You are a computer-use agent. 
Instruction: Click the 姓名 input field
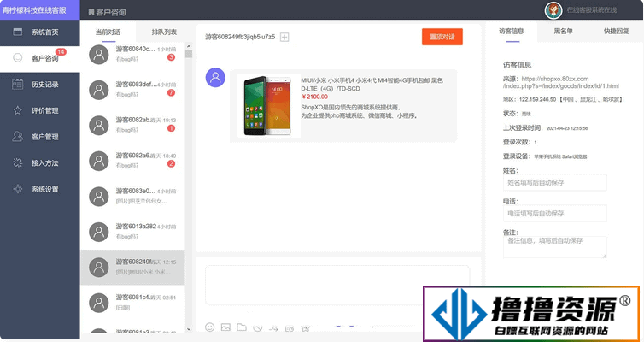555,182
